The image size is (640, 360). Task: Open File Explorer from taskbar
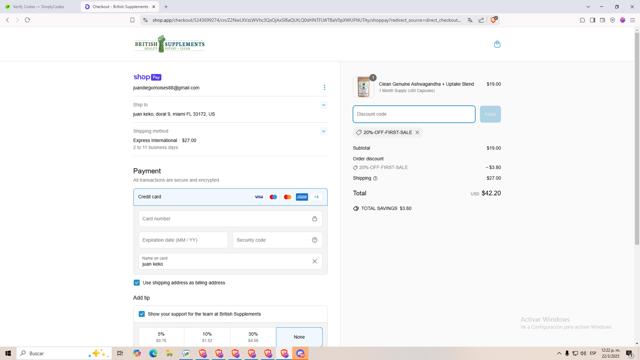(x=169, y=353)
